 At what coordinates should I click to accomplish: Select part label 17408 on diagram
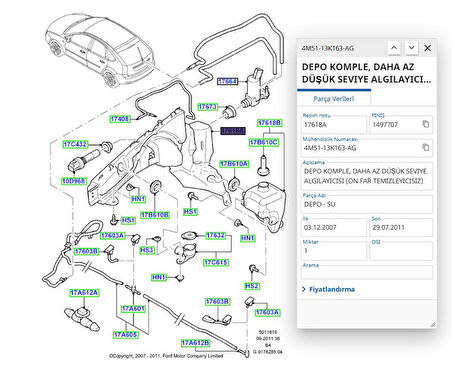[120, 119]
